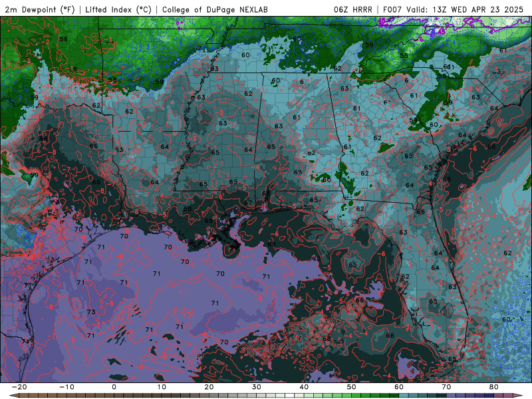Click the 0 label on the color scale
Viewport: 532px width, 399px height.
[x=114, y=387]
